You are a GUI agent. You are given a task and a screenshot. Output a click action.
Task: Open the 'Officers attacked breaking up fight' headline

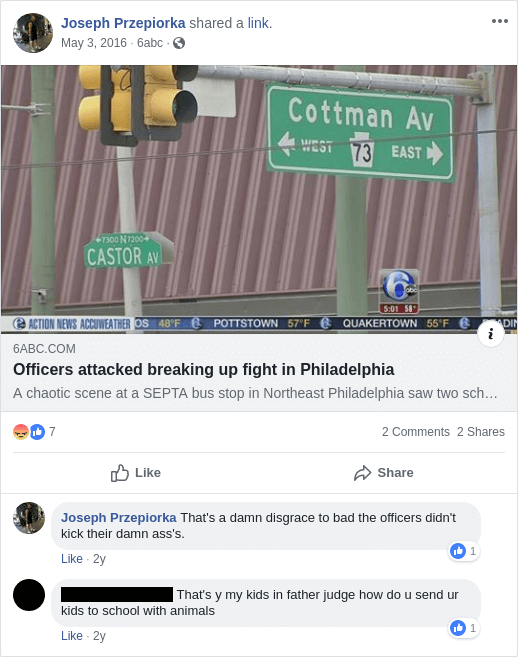point(203,370)
